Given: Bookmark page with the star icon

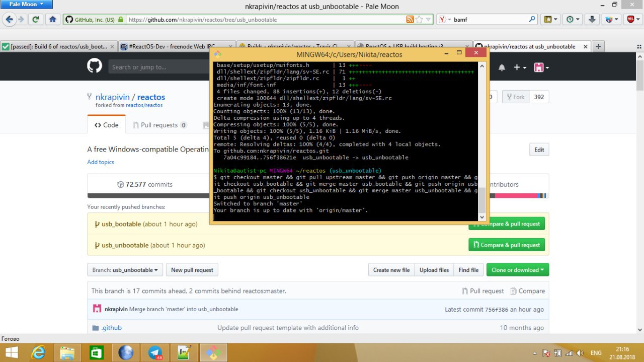Looking at the screenshot, I should tap(419, 20).
